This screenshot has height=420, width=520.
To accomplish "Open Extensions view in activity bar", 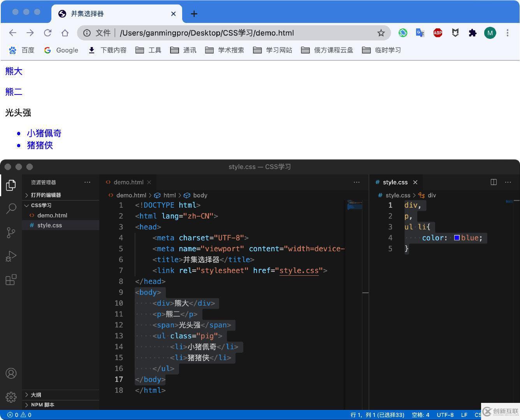I will coord(11,280).
